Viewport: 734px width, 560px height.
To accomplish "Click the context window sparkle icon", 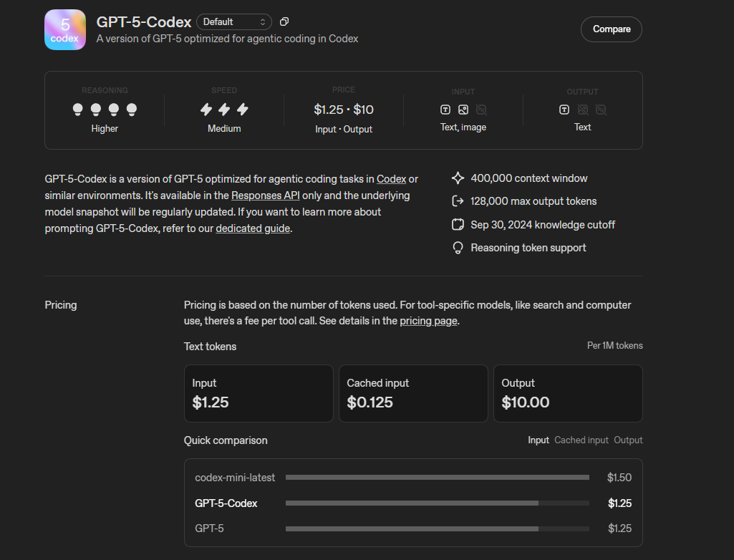I will pos(458,178).
